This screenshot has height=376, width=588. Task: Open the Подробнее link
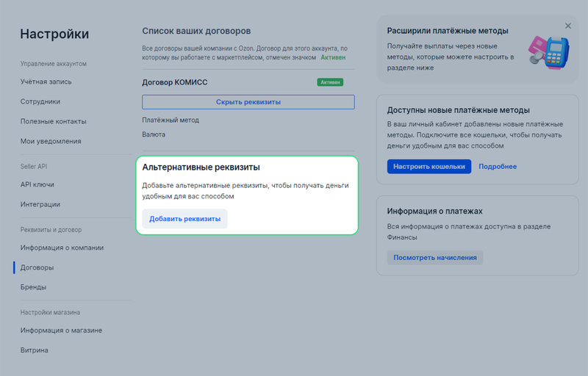pyautogui.click(x=498, y=166)
